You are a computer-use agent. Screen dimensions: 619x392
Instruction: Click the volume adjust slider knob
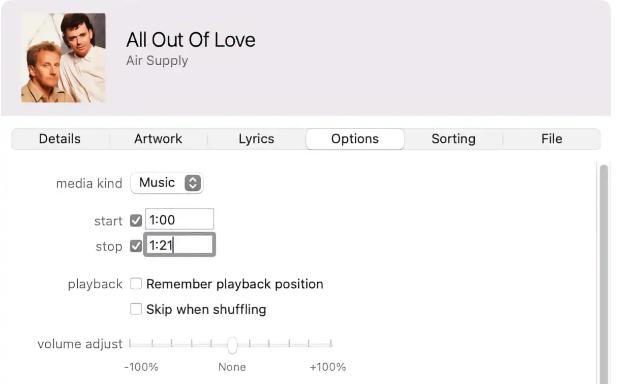click(x=232, y=345)
